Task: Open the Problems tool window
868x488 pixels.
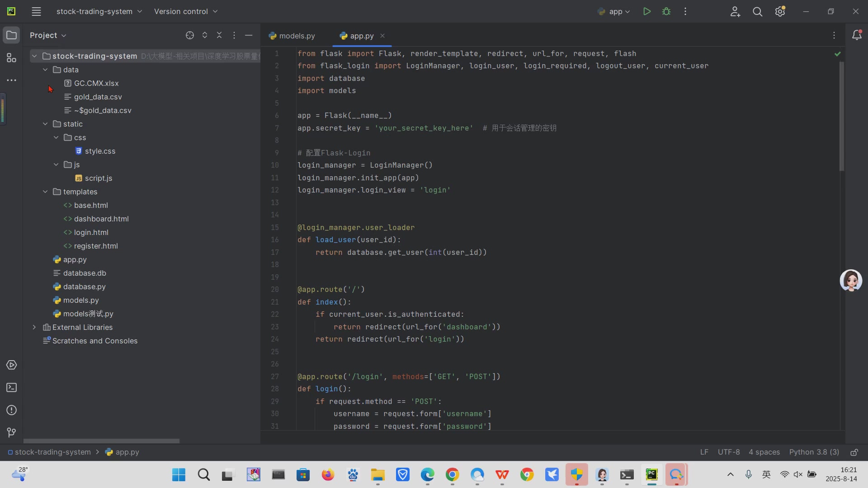Action: pyautogui.click(x=11, y=410)
